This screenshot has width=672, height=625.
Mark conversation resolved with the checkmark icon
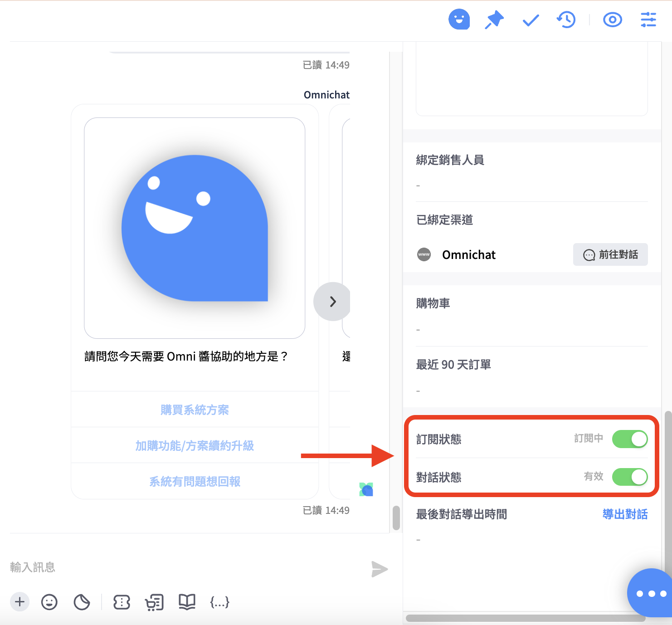click(531, 20)
